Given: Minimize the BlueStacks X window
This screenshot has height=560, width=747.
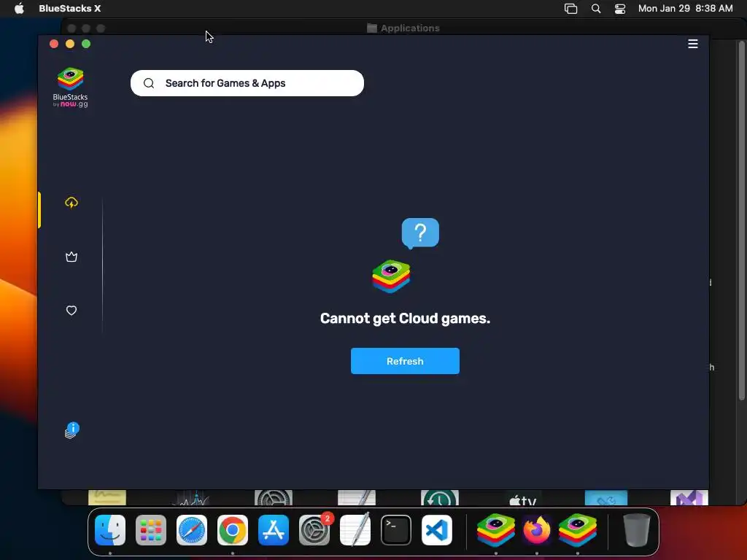Looking at the screenshot, I should (x=70, y=44).
